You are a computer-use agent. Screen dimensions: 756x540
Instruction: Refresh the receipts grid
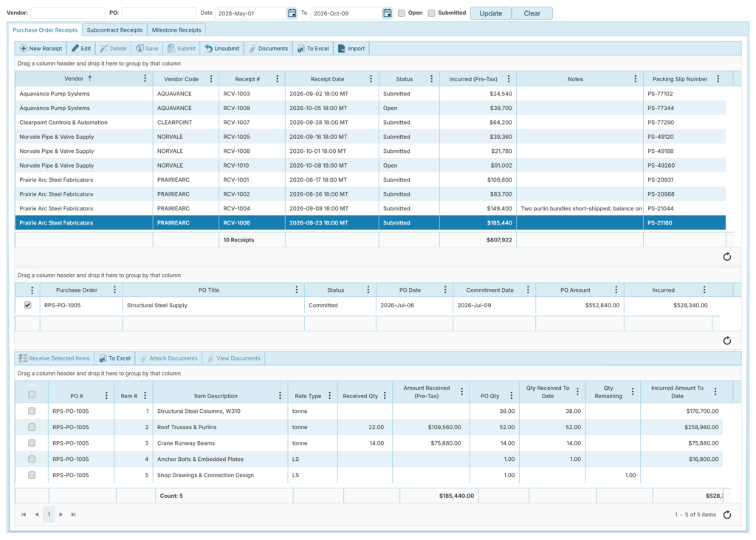tap(727, 257)
